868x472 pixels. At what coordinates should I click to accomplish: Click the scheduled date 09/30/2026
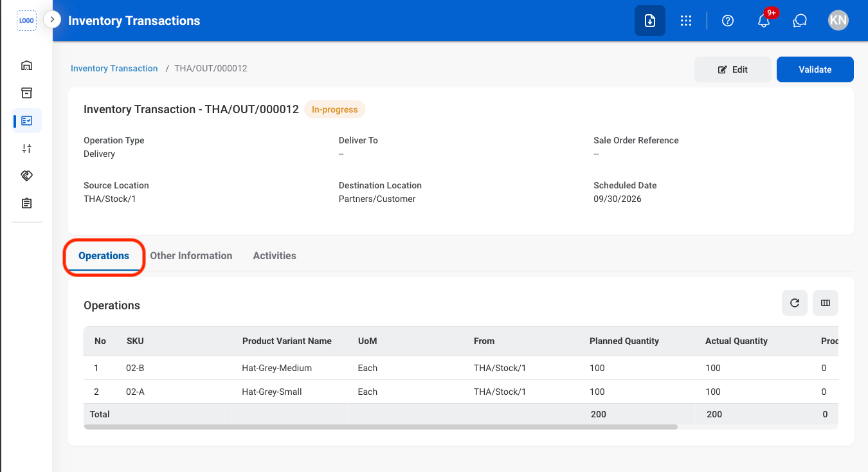click(x=617, y=199)
